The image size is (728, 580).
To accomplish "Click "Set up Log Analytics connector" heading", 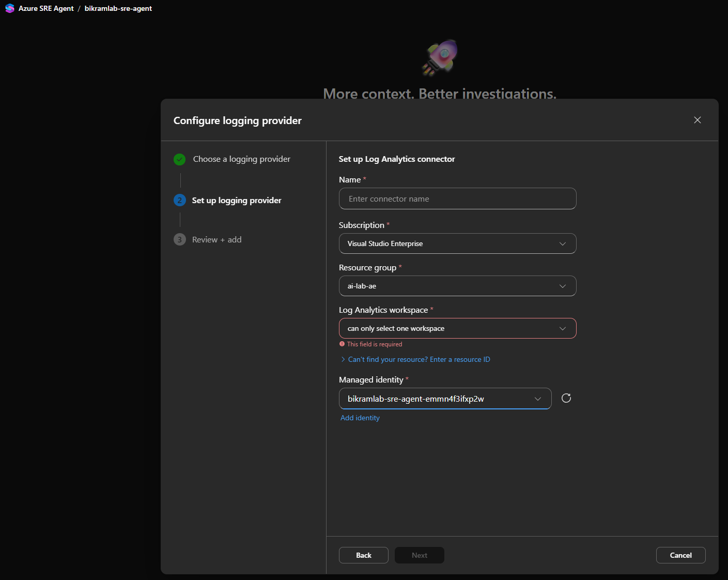I will 397,159.
